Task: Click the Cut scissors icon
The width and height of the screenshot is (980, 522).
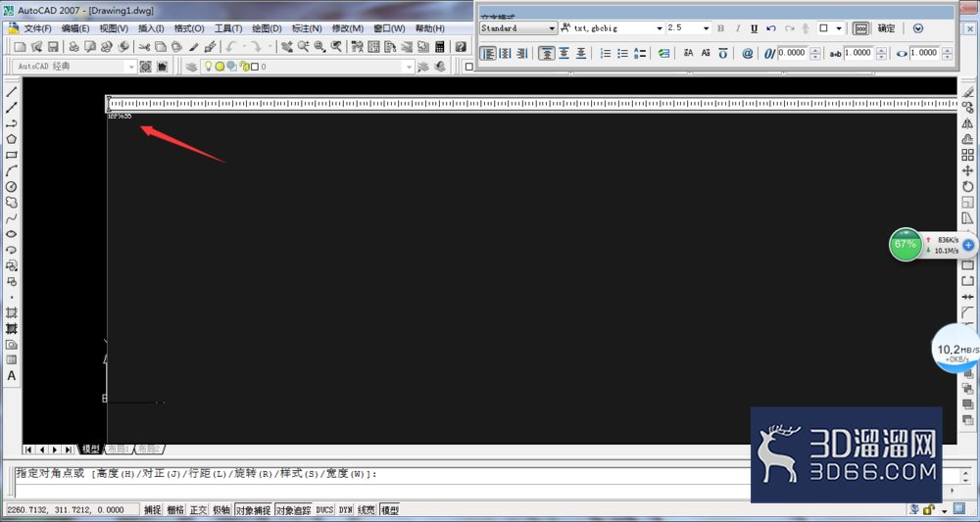Action: point(144,47)
